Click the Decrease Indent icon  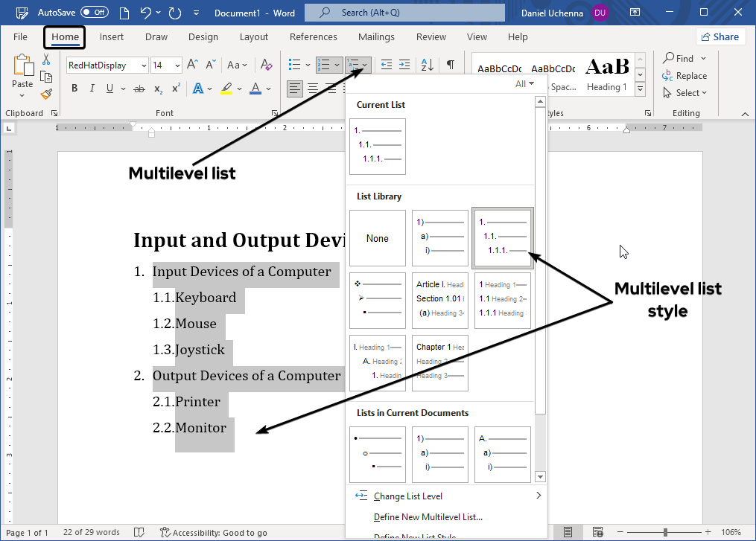point(387,65)
